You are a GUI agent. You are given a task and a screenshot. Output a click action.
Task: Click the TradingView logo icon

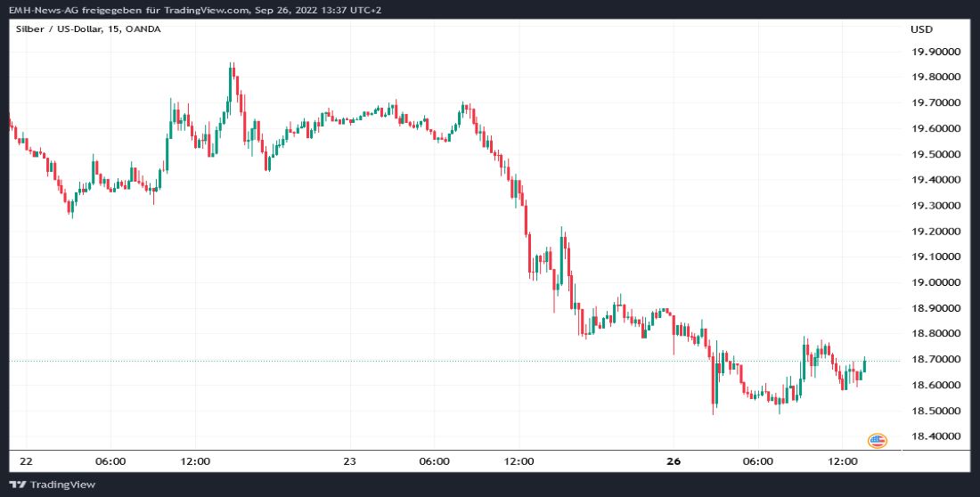(x=18, y=485)
